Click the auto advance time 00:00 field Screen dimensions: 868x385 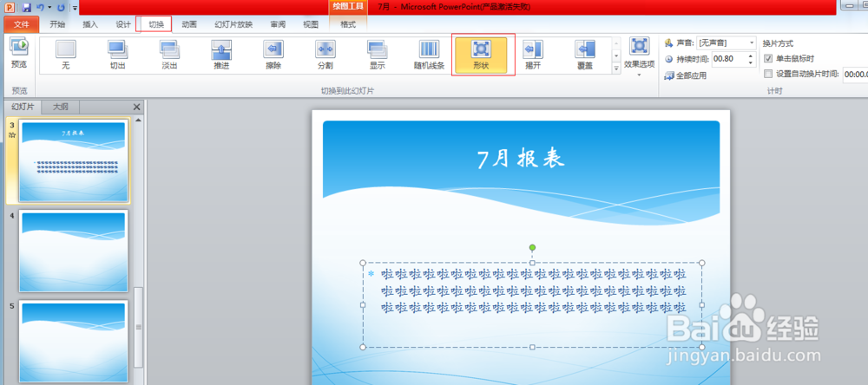tap(855, 74)
